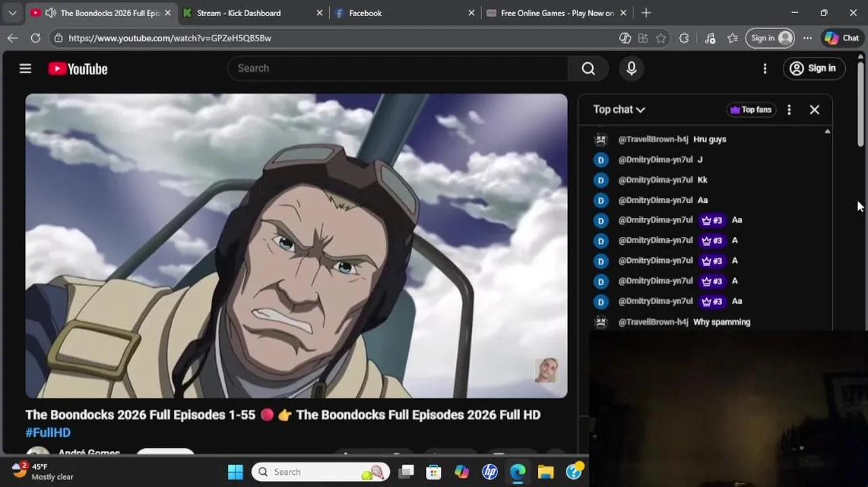The image size is (868, 487).
Task: Close the Kick Dashboard tab
Action: [320, 13]
